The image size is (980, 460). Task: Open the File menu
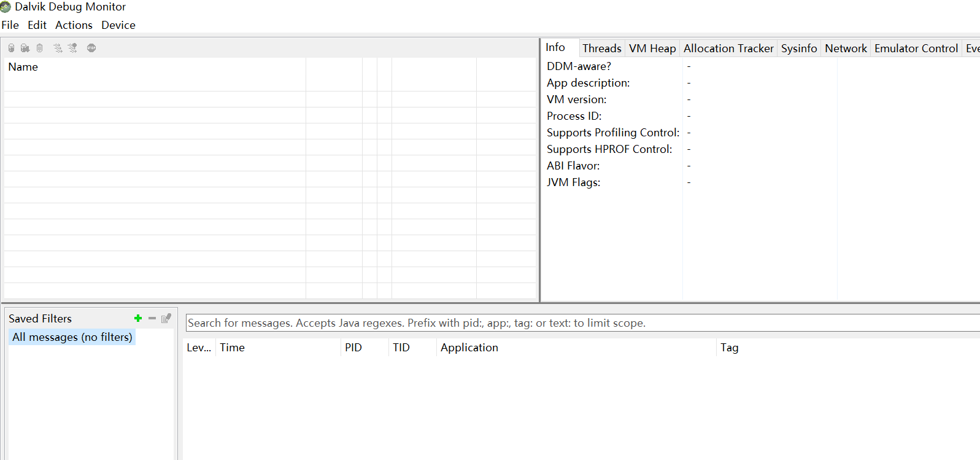pyautogui.click(x=10, y=25)
